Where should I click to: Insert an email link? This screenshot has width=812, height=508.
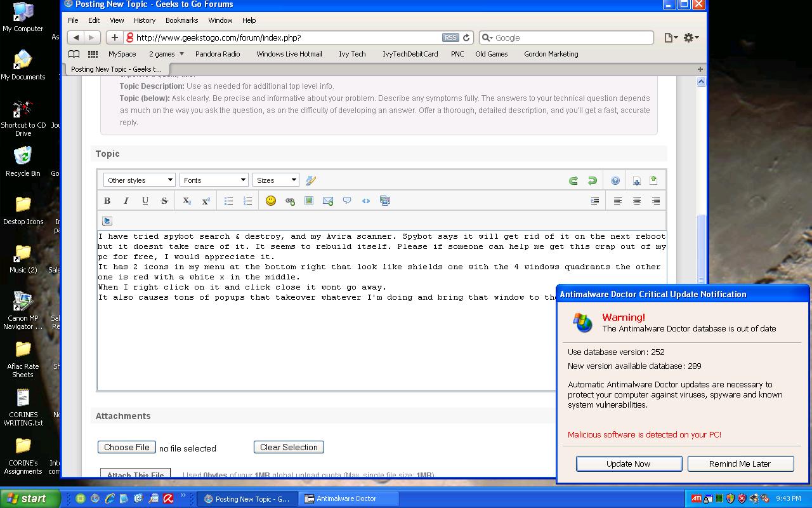(x=328, y=201)
